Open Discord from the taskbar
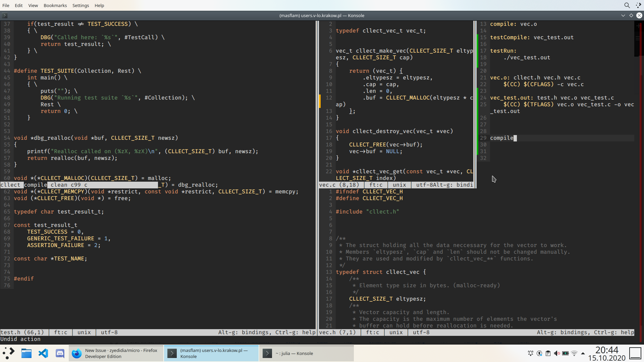This screenshot has height=362, width=644. (x=60, y=353)
